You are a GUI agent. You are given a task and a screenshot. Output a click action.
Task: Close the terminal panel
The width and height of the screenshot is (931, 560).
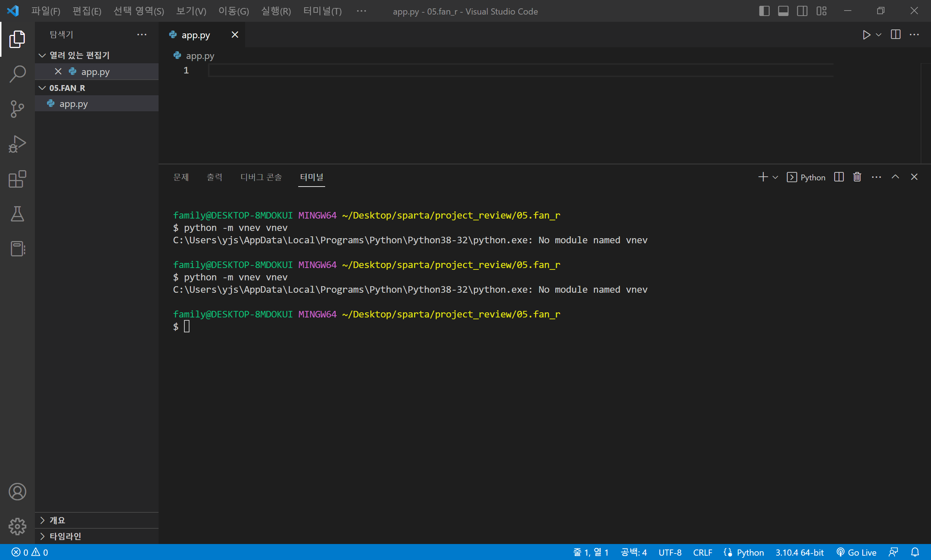click(x=914, y=177)
